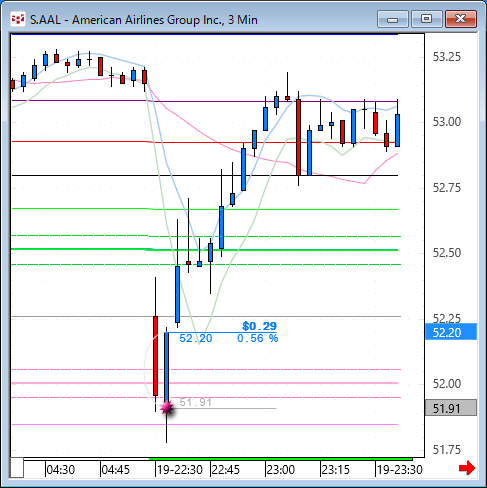Click the 52.75 price axis label
The image size is (487, 488).
pos(447,188)
